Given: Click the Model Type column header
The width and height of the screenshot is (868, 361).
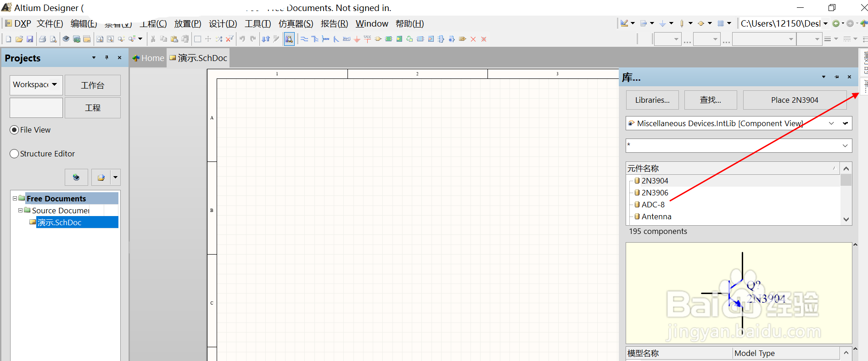Looking at the screenshot, I should click(x=786, y=353).
